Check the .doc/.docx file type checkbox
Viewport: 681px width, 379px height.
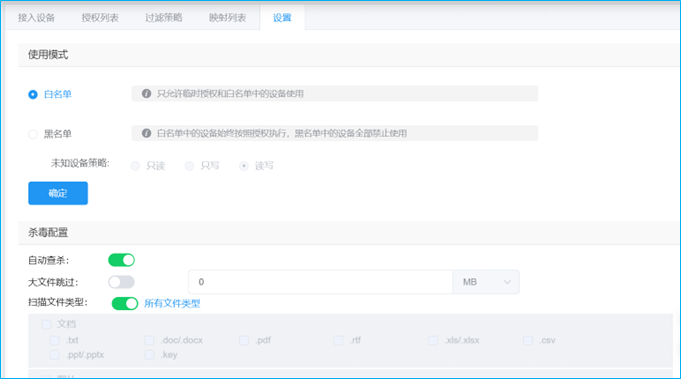[x=149, y=340]
